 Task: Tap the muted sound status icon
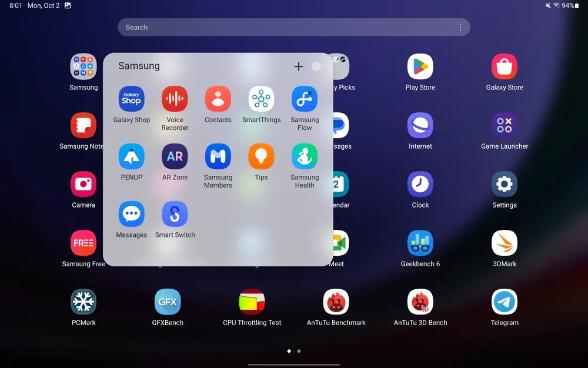point(548,5)
